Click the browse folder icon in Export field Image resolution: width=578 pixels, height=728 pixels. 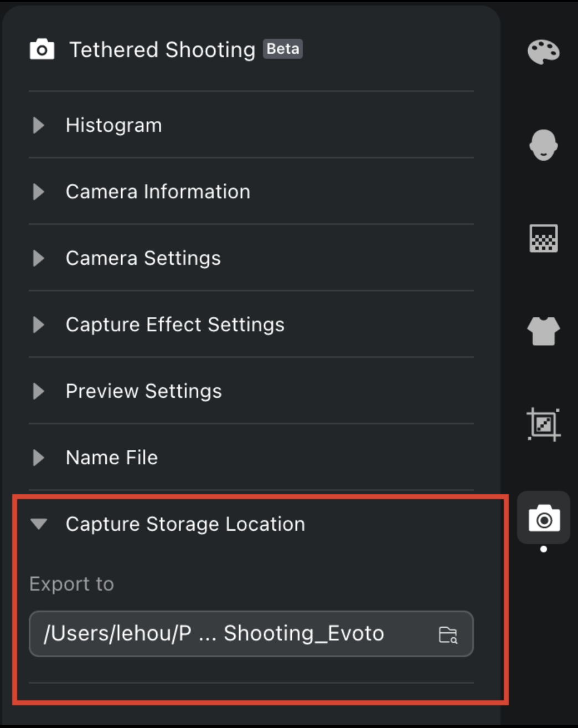pos(448,634)
